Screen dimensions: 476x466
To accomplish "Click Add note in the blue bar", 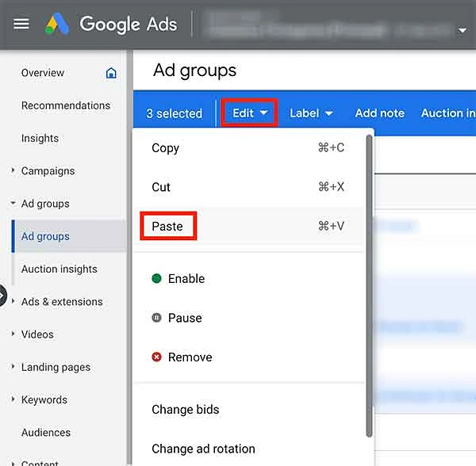I will (379, 113).
